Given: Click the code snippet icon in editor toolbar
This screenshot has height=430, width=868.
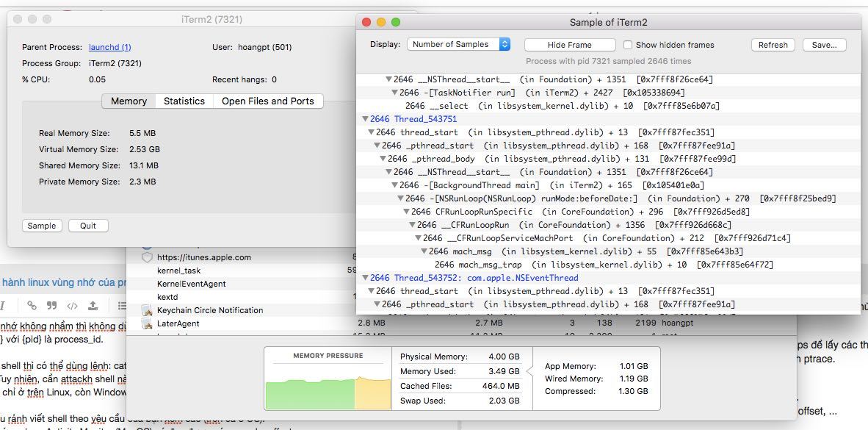Looking at the screenshot, I should click(72, 306).
